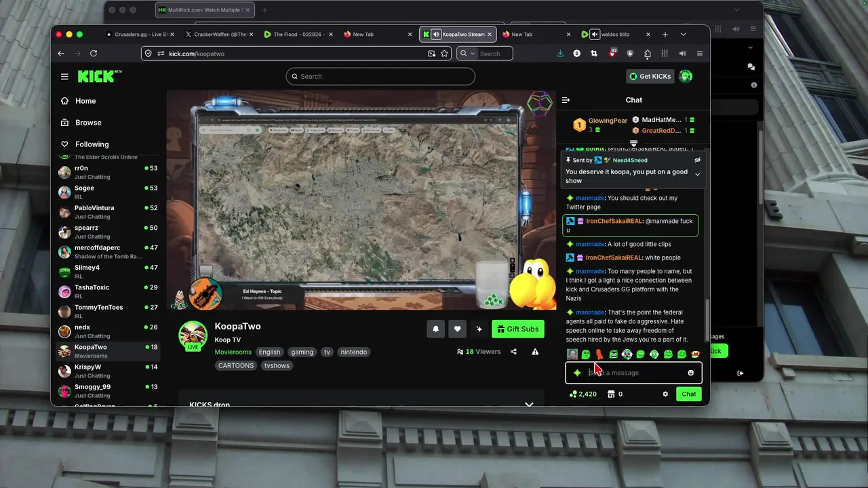Open a new tab in the back window
Image resolution: width=868 pixels, height=488 pixels.
pyautogui.click(x=264, y=10)
